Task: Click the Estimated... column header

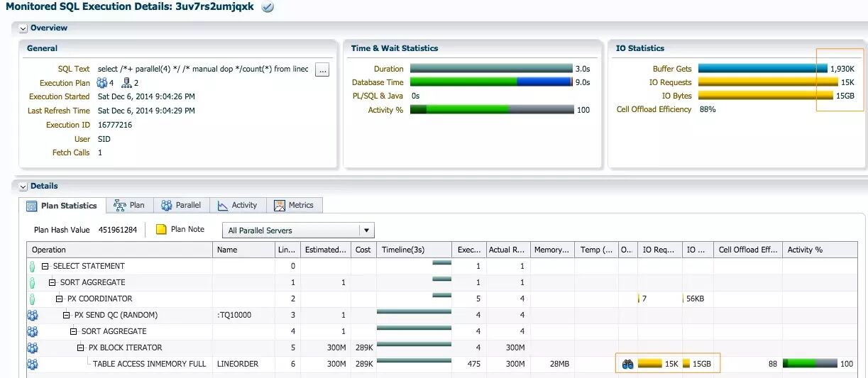Action: click(x=325, y=250)
